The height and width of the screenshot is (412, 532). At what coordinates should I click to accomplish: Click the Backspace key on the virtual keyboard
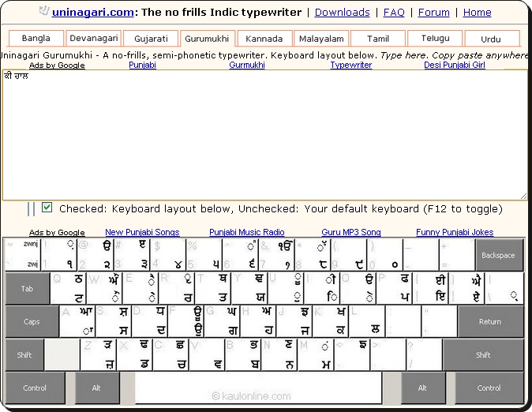[499, 255]
